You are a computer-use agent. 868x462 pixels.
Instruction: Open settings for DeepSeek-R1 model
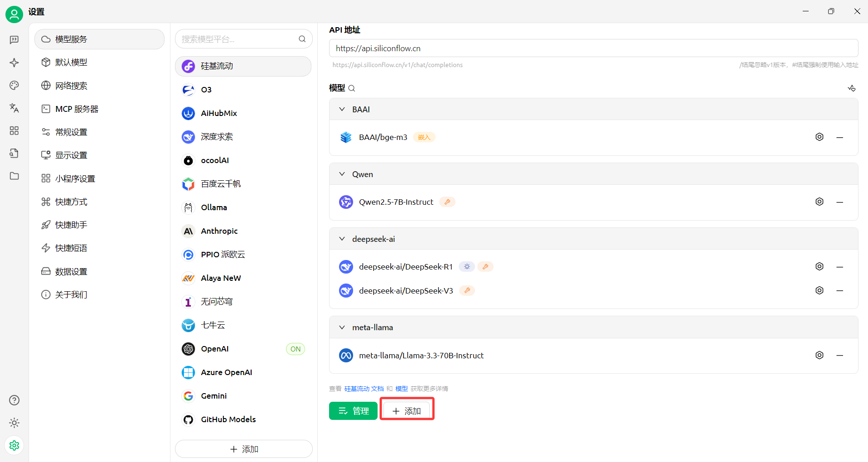pyautogui.click(x=819, y=266)
